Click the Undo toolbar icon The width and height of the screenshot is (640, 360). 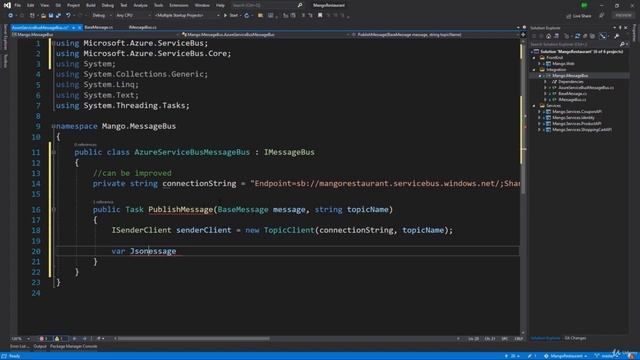(68, 16)
